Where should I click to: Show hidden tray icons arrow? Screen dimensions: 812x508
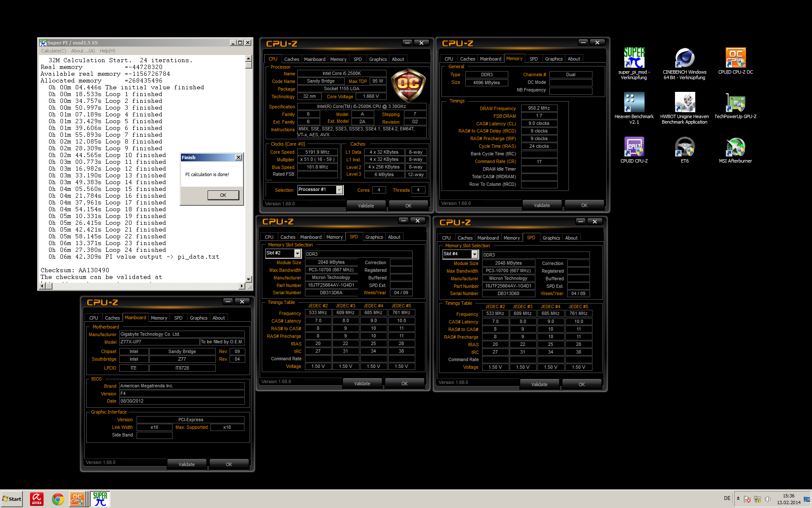738,499
